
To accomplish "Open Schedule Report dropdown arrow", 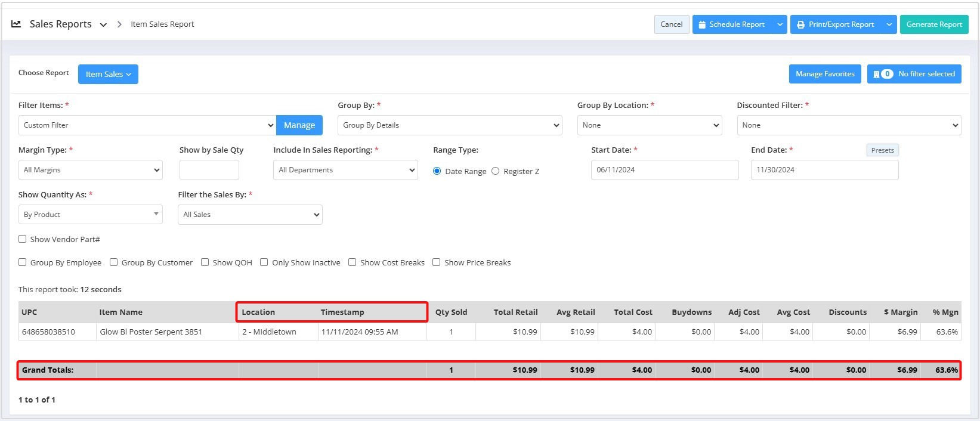I will point(780,24).
